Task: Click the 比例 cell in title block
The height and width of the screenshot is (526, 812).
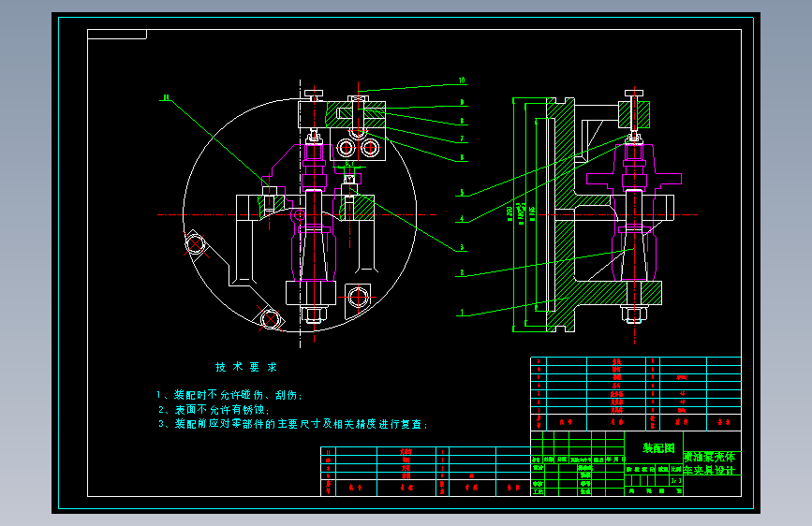Action: [676, 469]
